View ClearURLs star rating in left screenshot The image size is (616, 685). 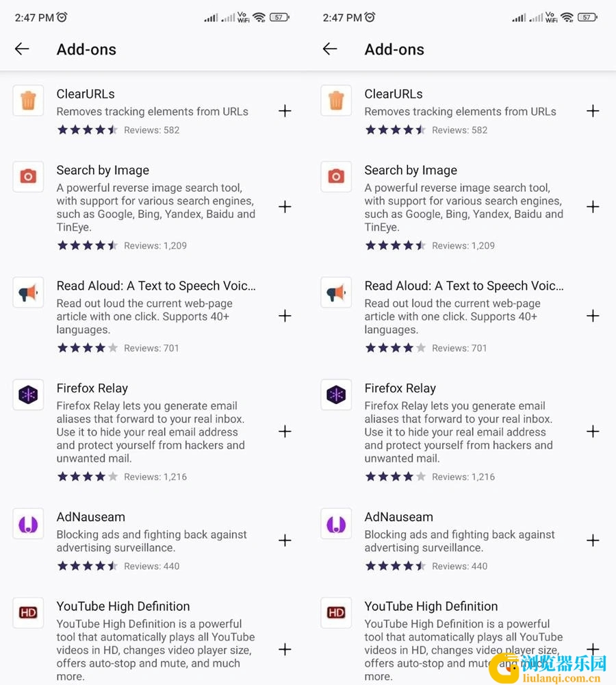(88, 129)
